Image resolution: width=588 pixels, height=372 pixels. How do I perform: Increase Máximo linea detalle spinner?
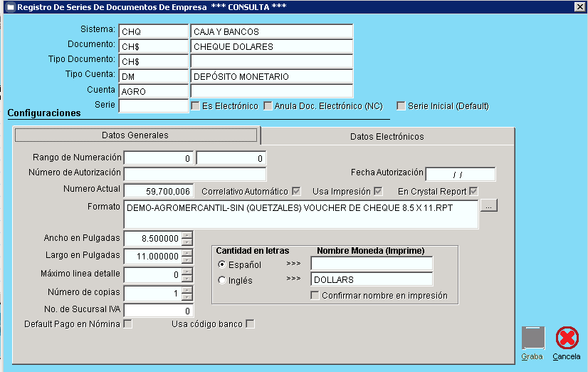click(x=187, y=271)
